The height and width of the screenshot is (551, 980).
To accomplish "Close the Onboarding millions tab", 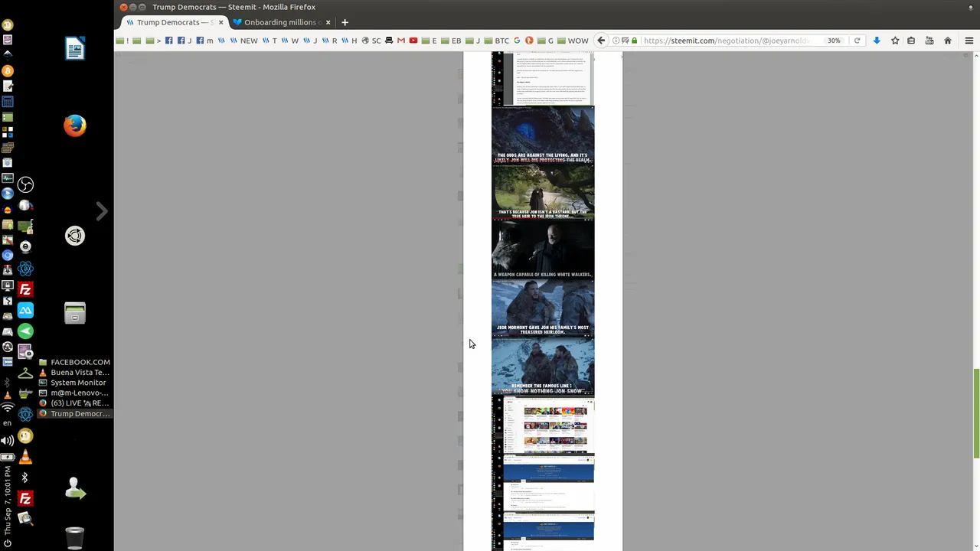I will coord(328,22).
